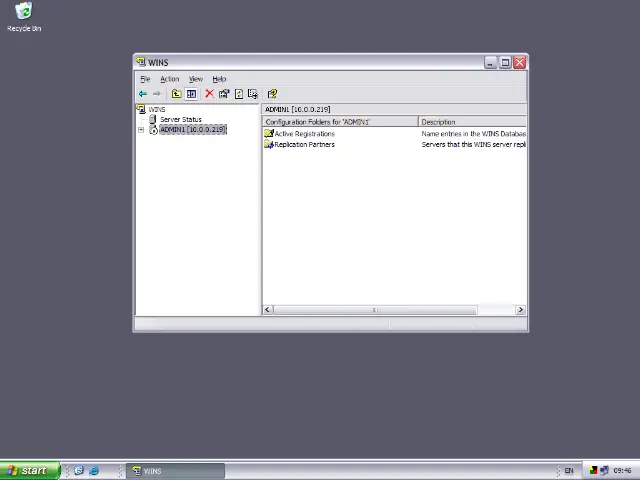Screen dimensions: 640x480
Task: Open the toolbar Help icon
Action: tap(272, 94)
